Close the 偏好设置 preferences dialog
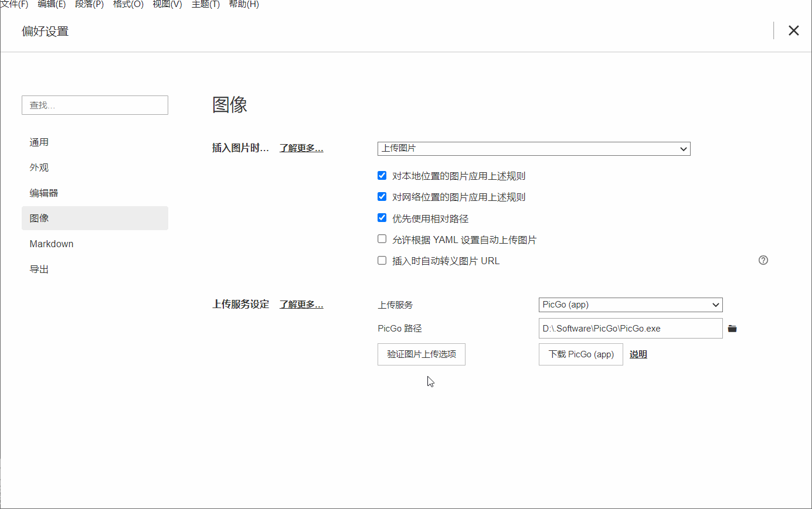812x509 pixels. pos(794,30)
